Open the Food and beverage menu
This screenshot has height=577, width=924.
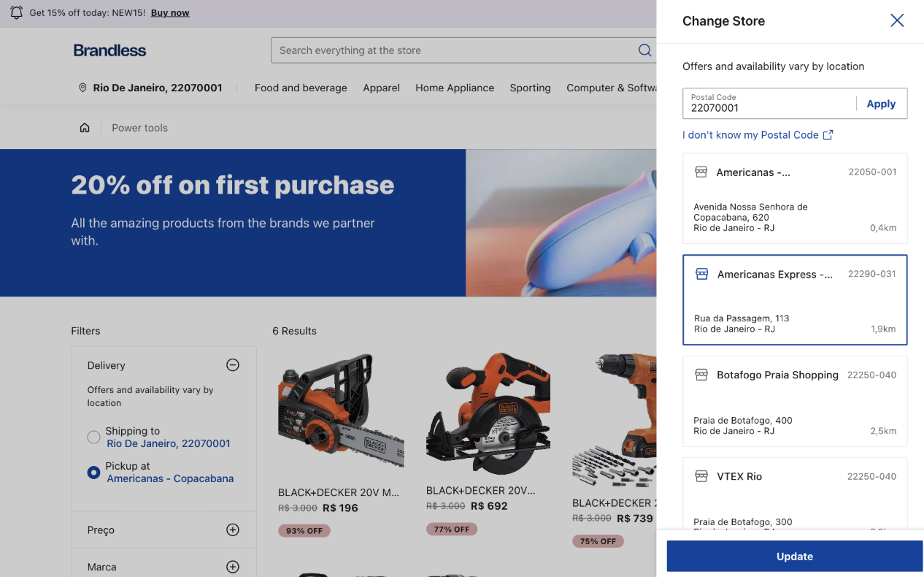point(301,88)
